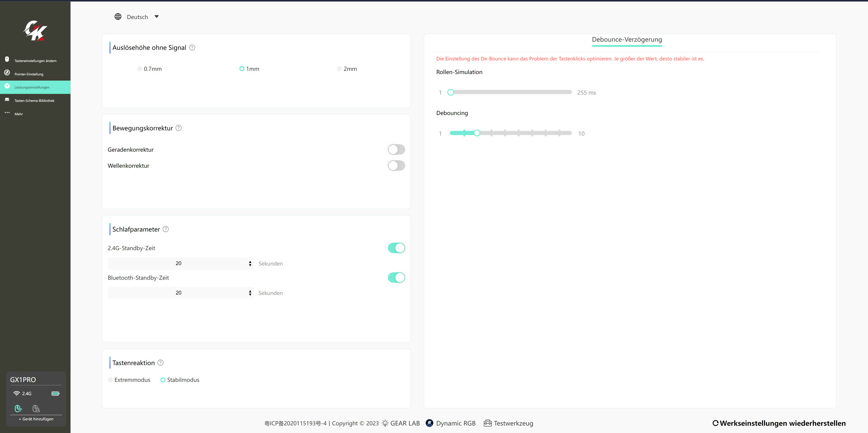Click the mouse icon beside Tasteneinstellungen ändern
868x433 pixels.
[7, 59]
